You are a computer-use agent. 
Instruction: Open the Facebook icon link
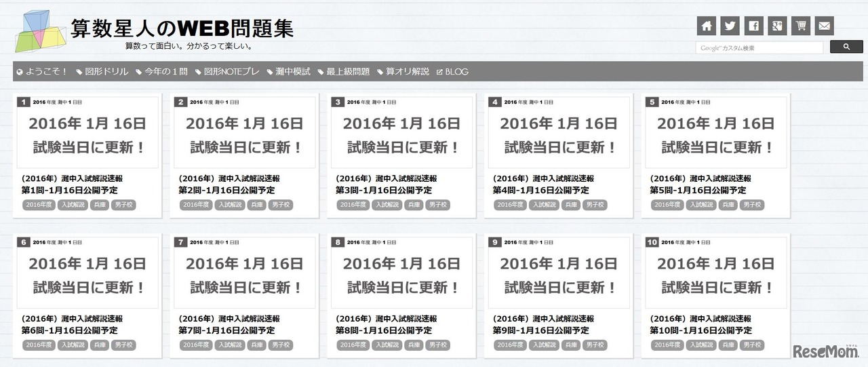click(753, 26)
